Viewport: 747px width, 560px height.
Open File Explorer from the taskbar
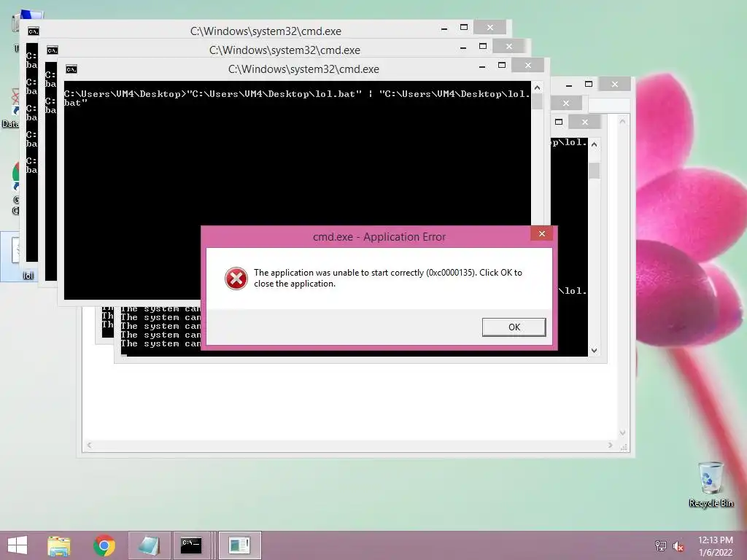[59, 545]
